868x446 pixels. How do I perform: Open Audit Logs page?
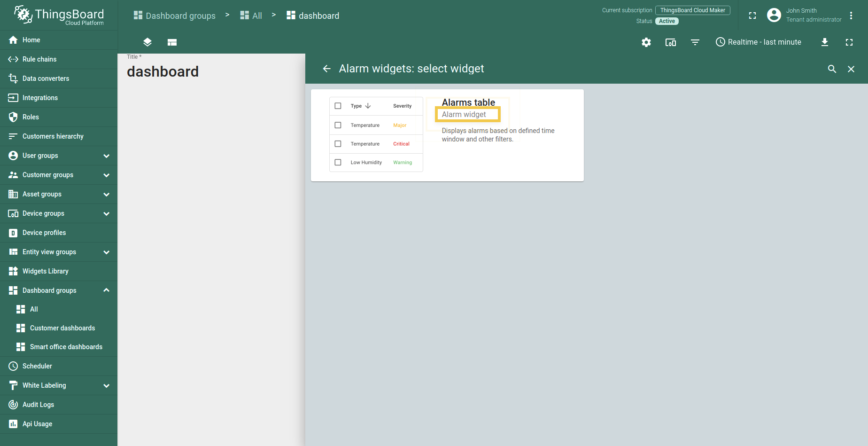pos(59,405)
